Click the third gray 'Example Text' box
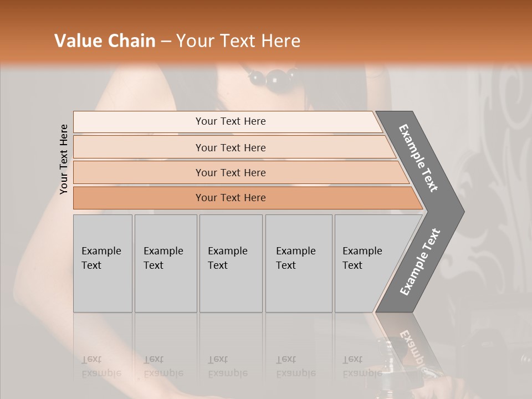Screen dimensions: 532x399 point(231,263)
